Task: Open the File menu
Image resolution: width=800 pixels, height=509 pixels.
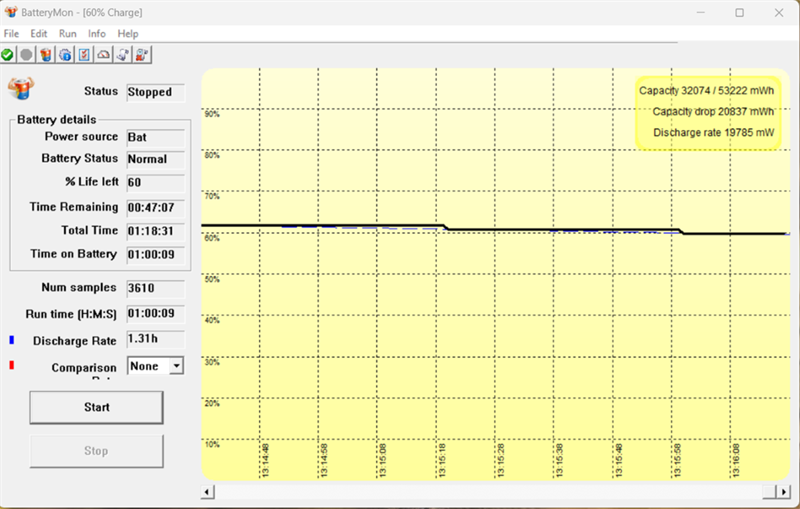Action: point(12,34)
